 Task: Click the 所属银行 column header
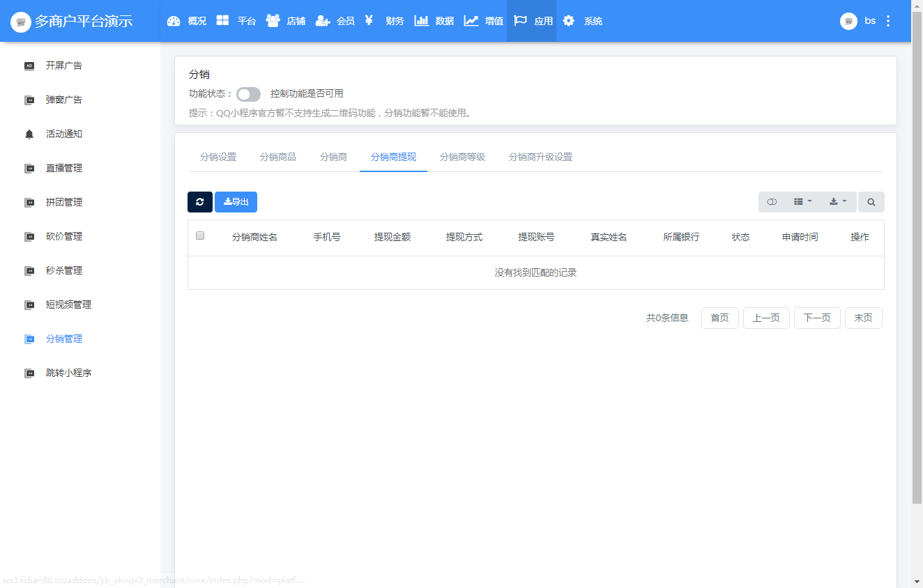coord(681,237)
